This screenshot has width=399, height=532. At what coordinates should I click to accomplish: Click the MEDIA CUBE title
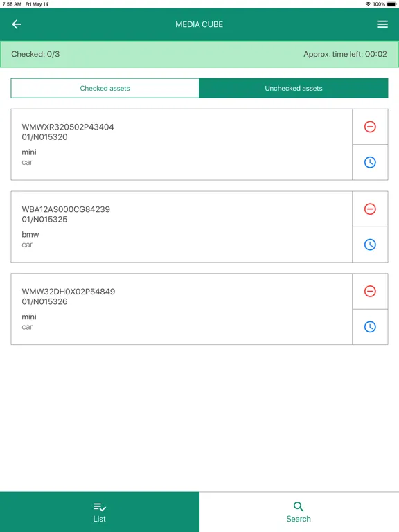pyautogui.click(x=199, y=24)
